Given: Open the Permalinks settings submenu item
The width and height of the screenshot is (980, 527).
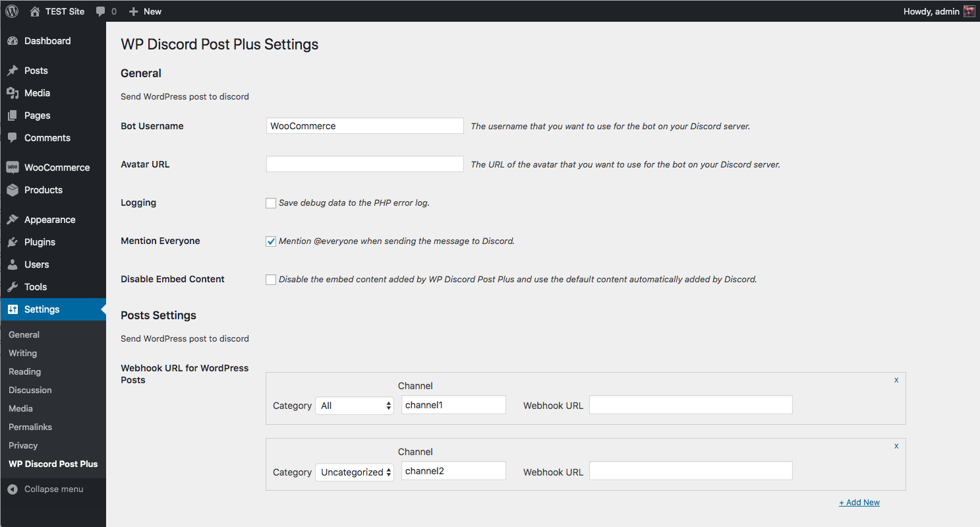Looking at the screenshot, I should [x=30, y=427].
